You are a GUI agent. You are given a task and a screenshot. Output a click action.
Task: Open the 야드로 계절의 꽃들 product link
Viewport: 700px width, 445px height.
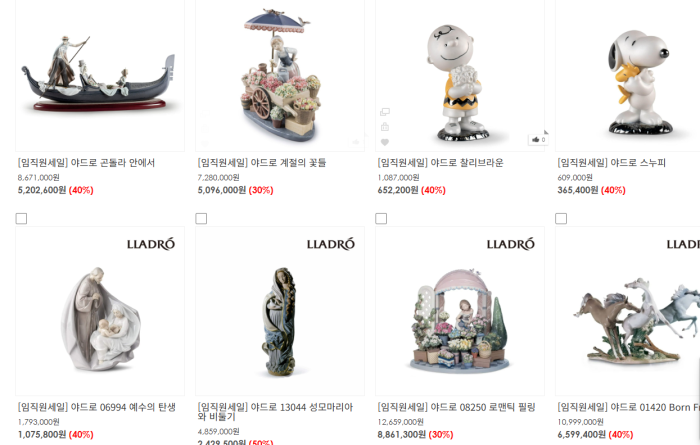(262, 163)
